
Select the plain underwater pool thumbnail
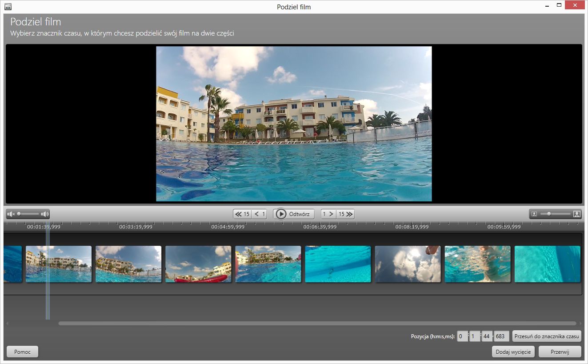[338, 264]
